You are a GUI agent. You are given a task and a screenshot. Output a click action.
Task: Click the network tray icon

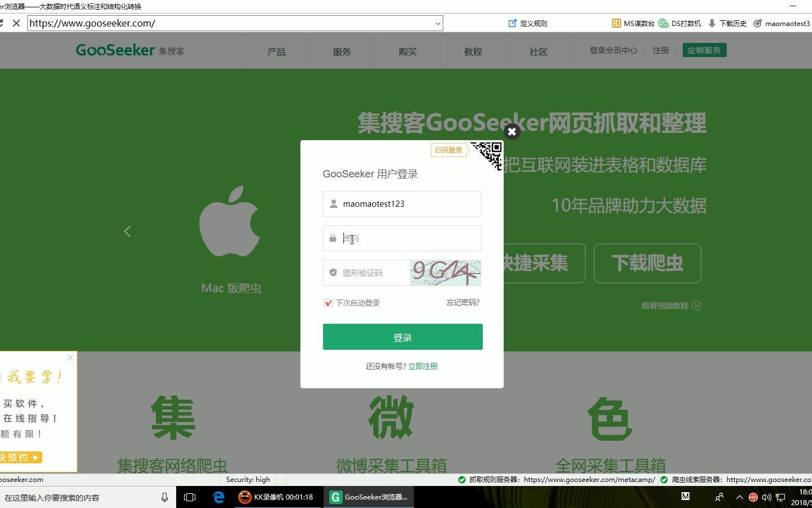(780, 497)
